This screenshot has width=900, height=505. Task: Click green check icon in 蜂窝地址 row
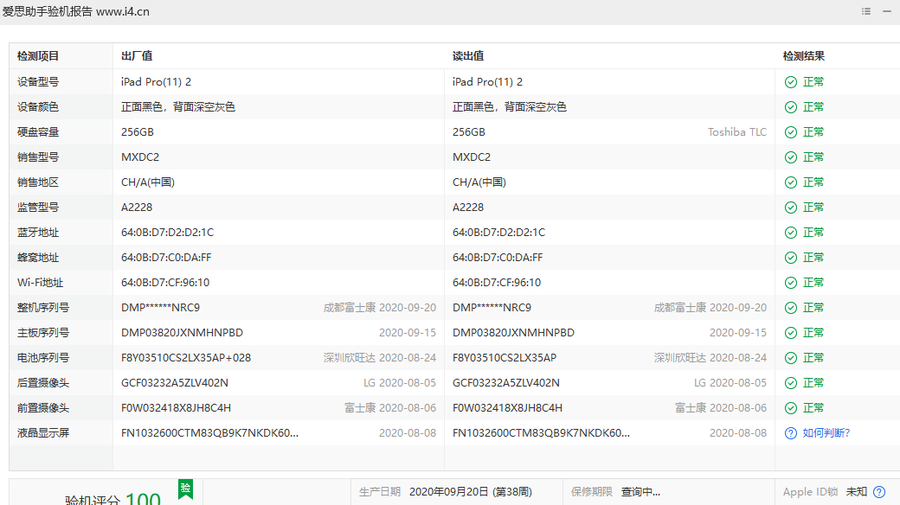791,258
